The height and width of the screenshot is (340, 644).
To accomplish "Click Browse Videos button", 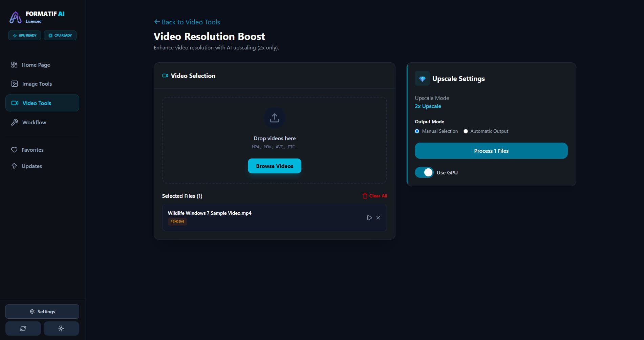I will click(x=275, y=166).
